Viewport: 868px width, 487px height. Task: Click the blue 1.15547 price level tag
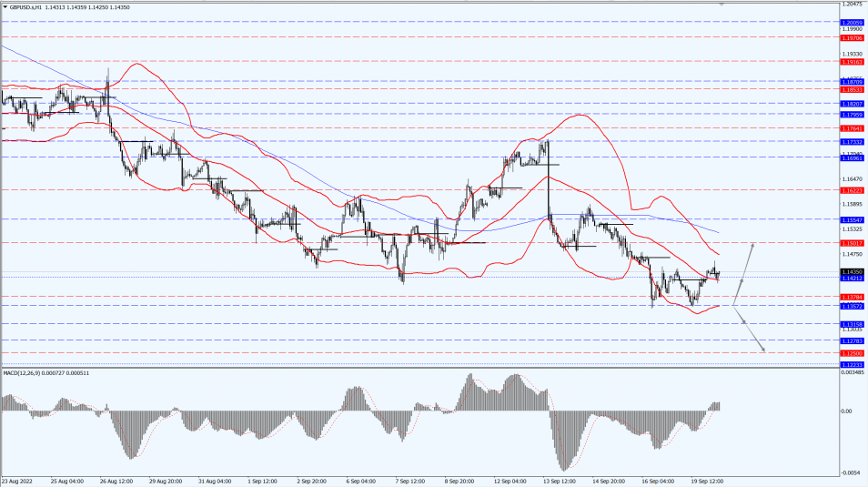(x=852, y=220)
